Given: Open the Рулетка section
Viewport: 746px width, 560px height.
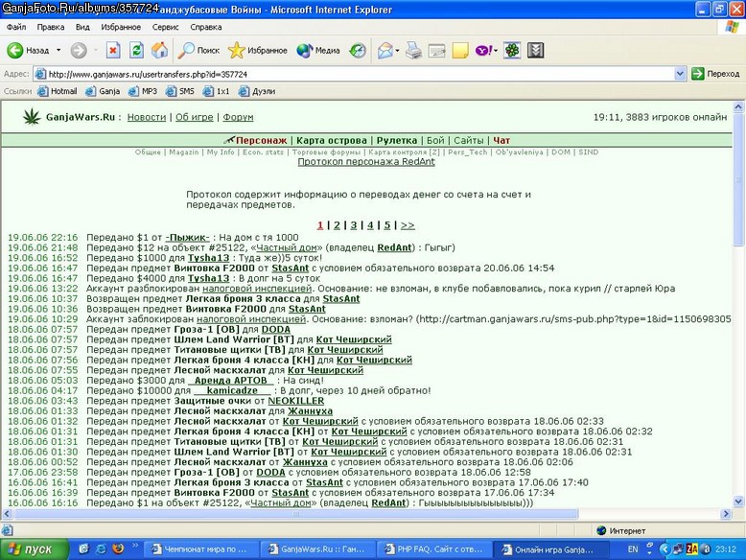Looking at the screenshot, I should click(396, 140).
